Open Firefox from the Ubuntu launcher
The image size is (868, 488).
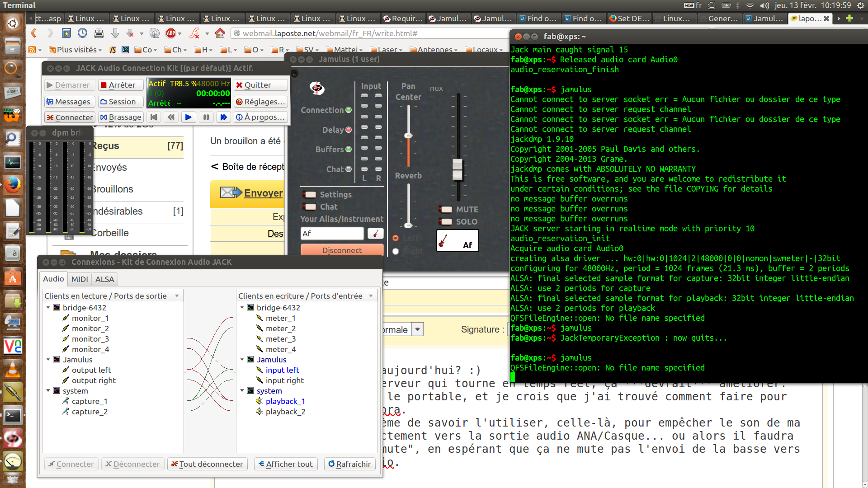tap(12, 184)
